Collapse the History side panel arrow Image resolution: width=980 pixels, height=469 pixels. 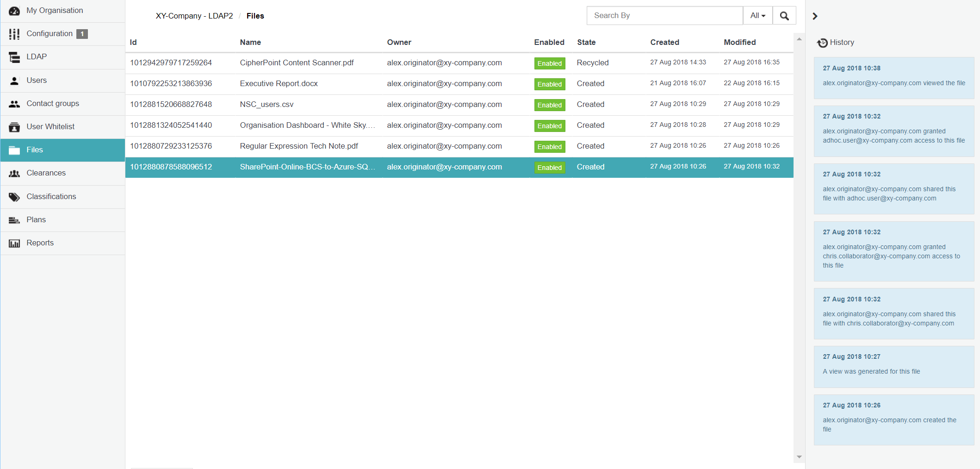point(815,16)
